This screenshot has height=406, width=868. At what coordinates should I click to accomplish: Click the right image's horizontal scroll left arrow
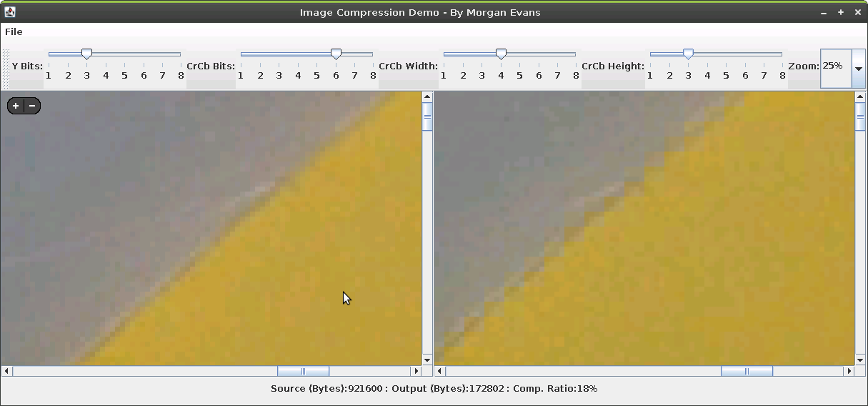click(x=440, y=371)
